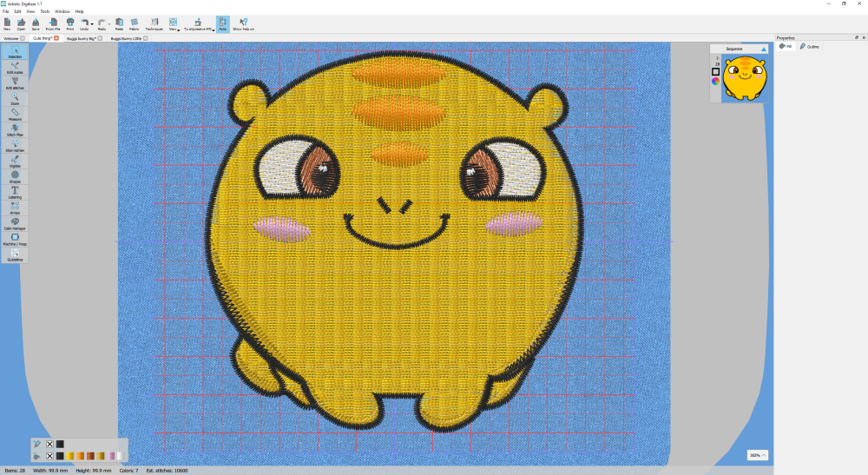Click the outline square in Sequence panel

coord(716,71)
